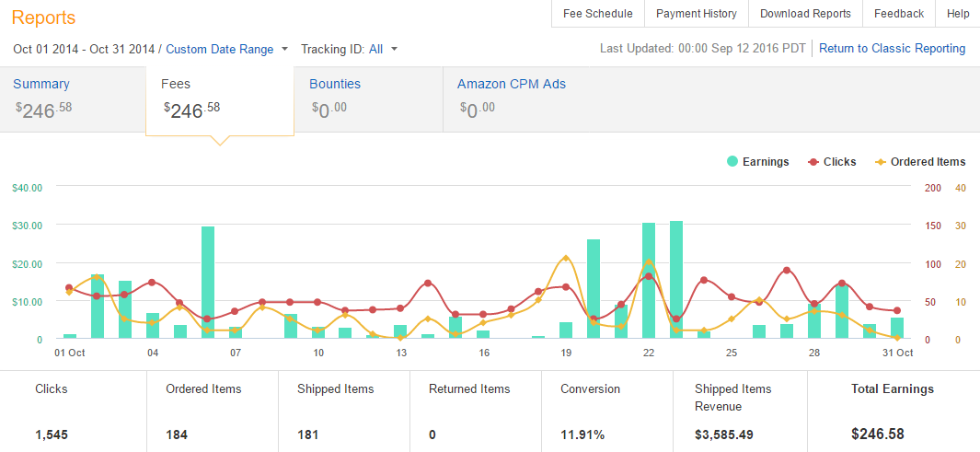Click the Clicks data point on Oct 27
Viewport: 980px width, 452px height.
click(787, 271)
